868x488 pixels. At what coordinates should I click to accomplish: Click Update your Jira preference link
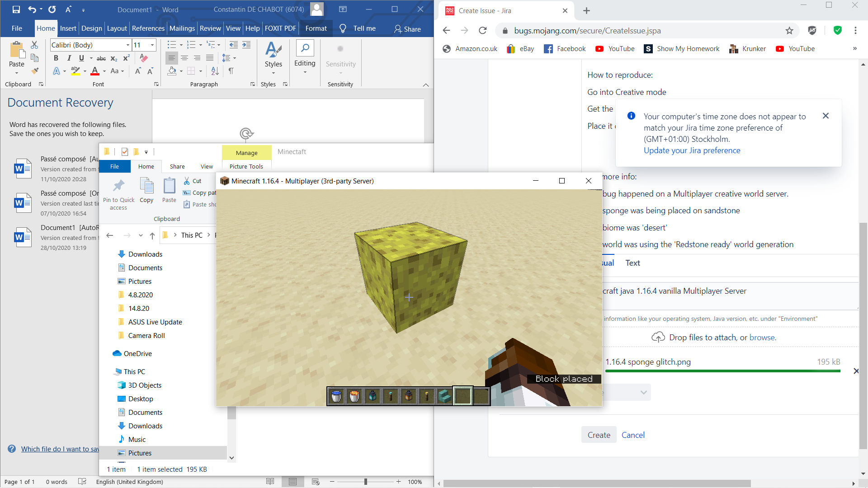(692, 150)
